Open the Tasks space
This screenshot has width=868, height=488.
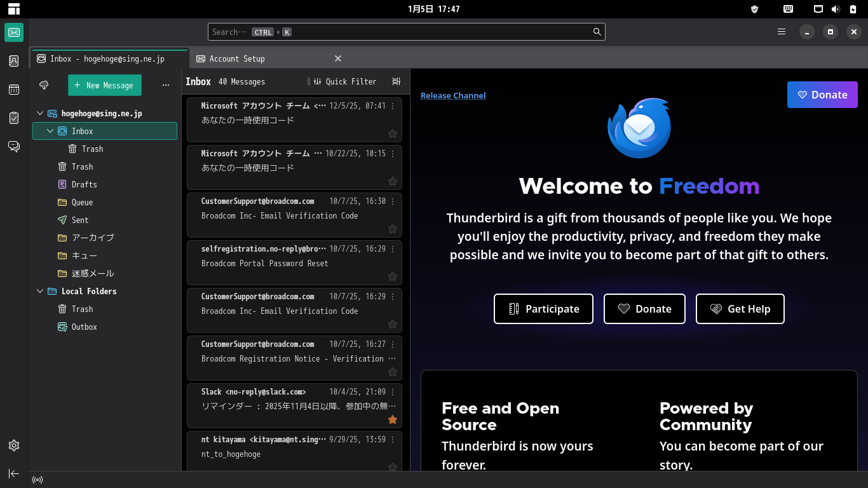[x=14, y=118]
